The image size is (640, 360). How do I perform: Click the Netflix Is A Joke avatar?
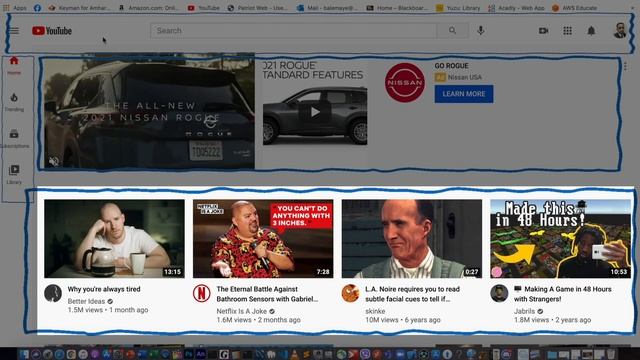point(202,293)
